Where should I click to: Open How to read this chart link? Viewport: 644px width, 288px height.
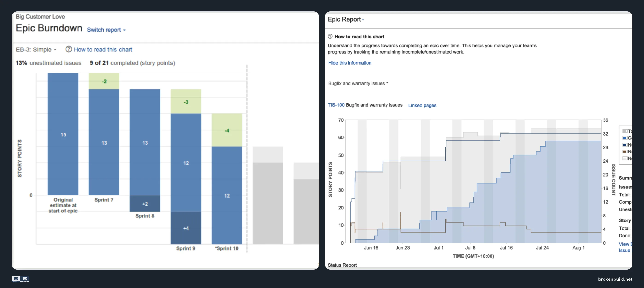(x=103, y=49)
